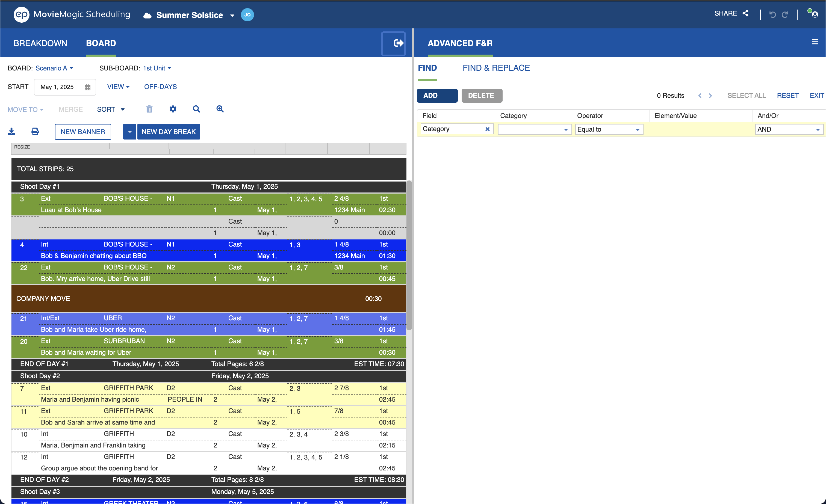Click the 'TOTAL STRIPS: 25' banner
The height and width of the screenshot is (504, 826).
tap(208, 169)
